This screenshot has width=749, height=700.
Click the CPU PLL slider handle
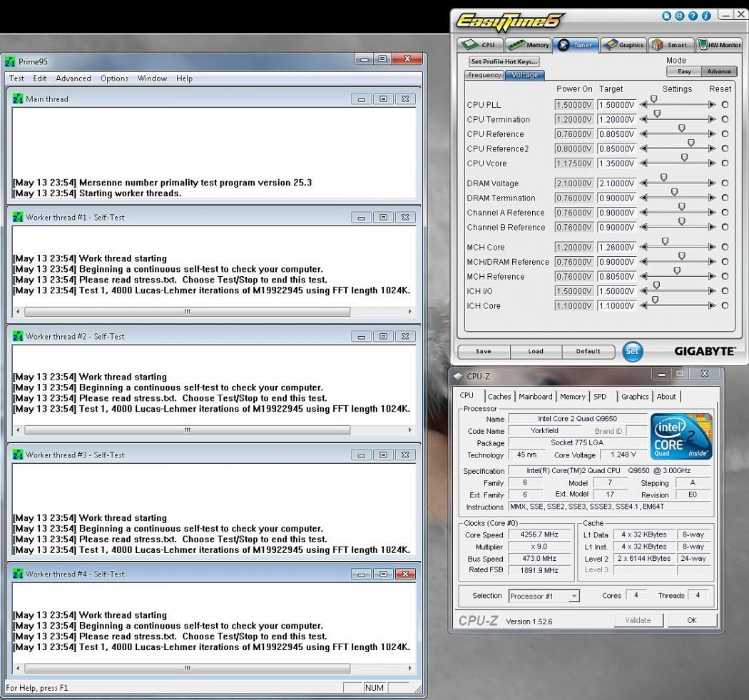(654, 99)
